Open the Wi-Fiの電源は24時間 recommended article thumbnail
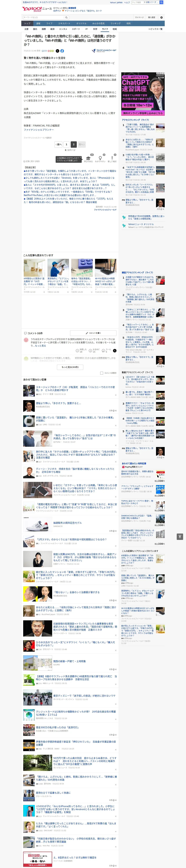Image resolution: width=186 pixels, height=868 pixels. pyautogui.click(x=106, y=267)
